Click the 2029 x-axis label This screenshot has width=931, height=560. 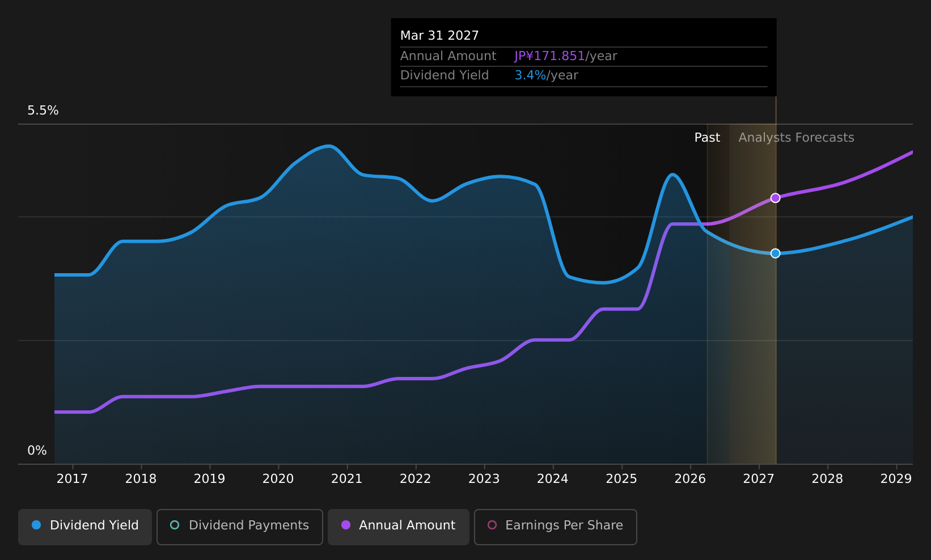click(x=896, y=479)
